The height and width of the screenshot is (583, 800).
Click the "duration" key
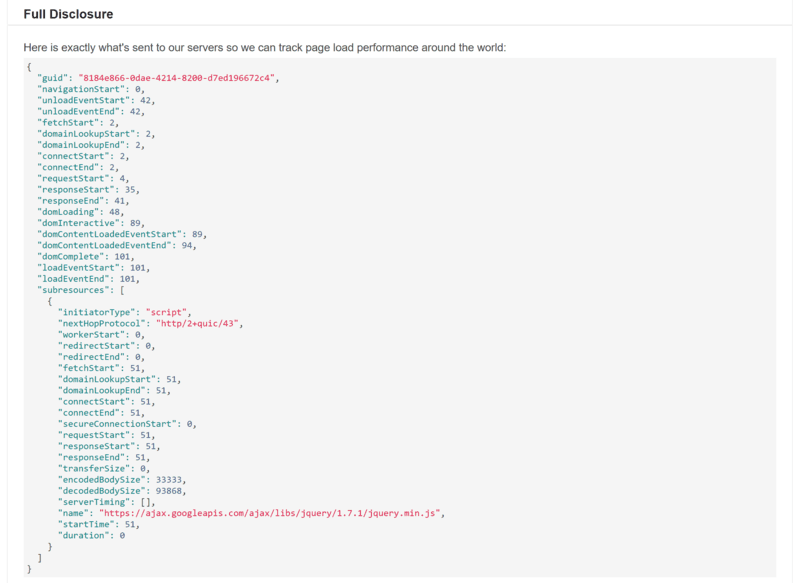(x=84, y=535)
